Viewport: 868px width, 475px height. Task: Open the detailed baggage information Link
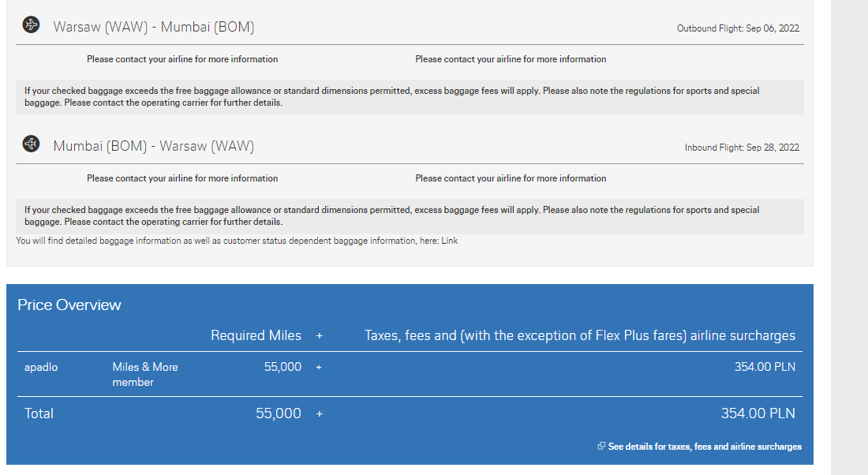[x=450, y=241]
